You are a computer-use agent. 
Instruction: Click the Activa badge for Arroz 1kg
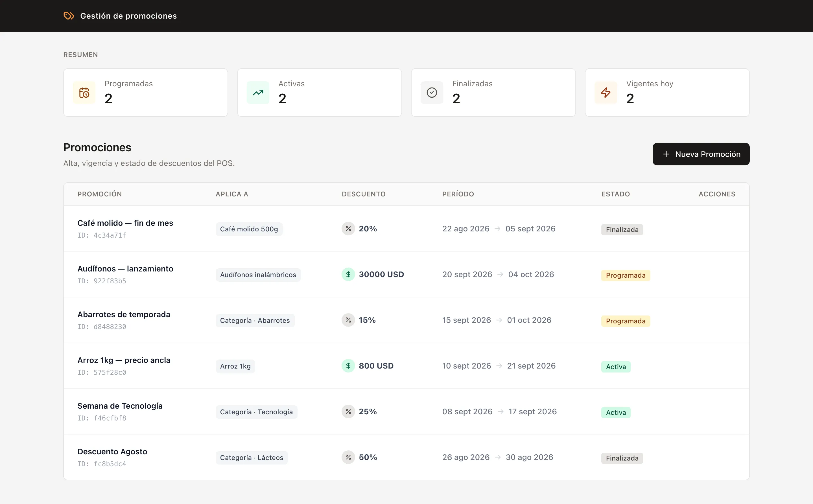(x=616, y=366)
